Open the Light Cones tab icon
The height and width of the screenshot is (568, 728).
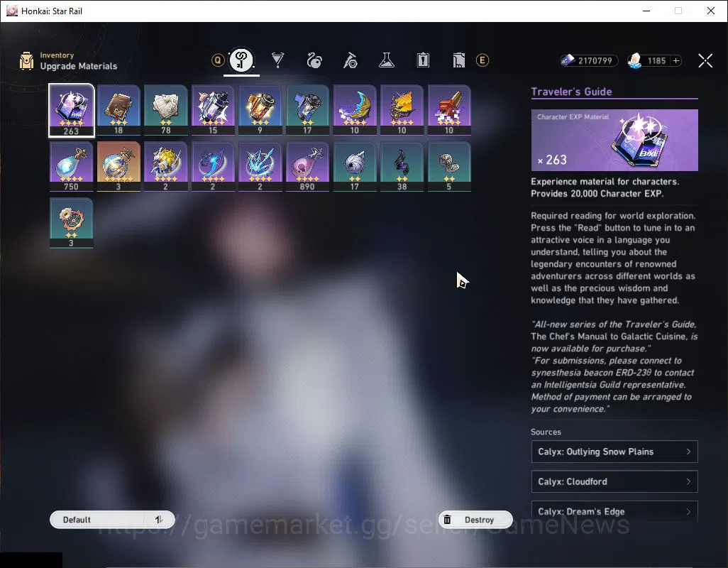click(x=277, y=60)
